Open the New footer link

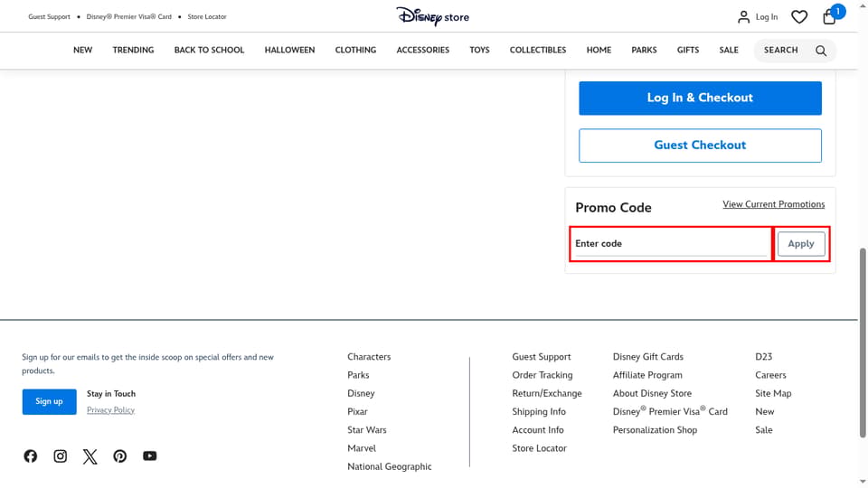(765, 412)
